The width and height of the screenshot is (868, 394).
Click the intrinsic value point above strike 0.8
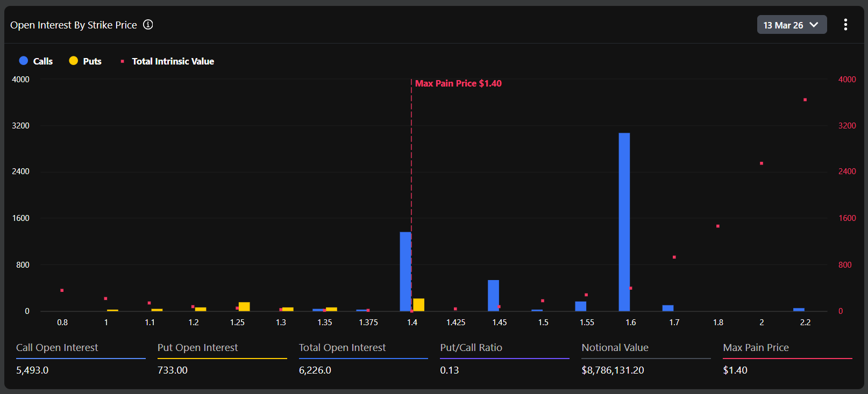click(x=62, y=290)
